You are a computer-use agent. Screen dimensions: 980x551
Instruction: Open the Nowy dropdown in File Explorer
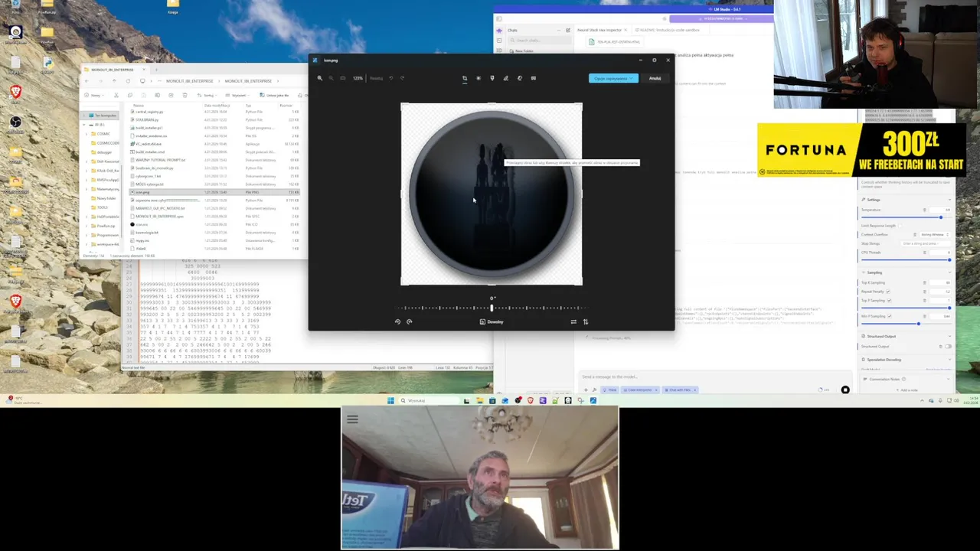94,95
